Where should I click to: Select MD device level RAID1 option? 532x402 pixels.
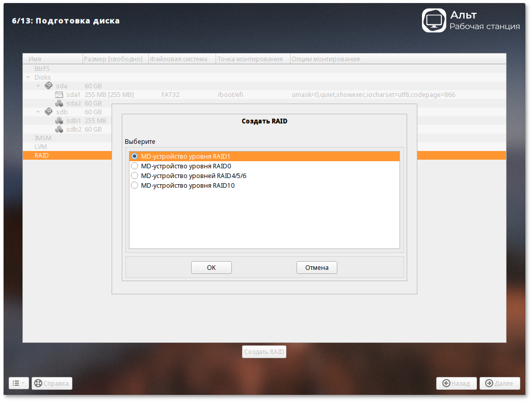(x=135, y=157)
